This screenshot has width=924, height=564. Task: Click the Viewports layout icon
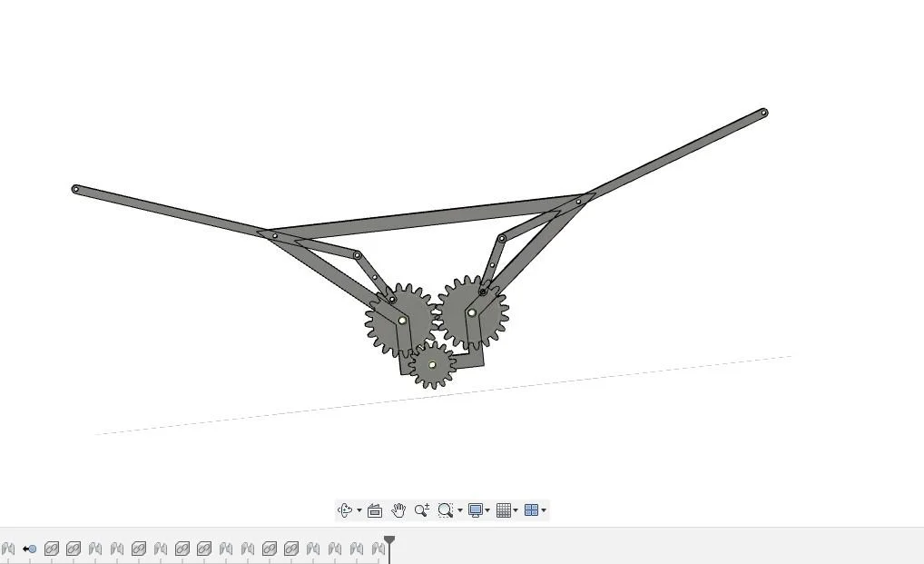(x=531, y=510)
